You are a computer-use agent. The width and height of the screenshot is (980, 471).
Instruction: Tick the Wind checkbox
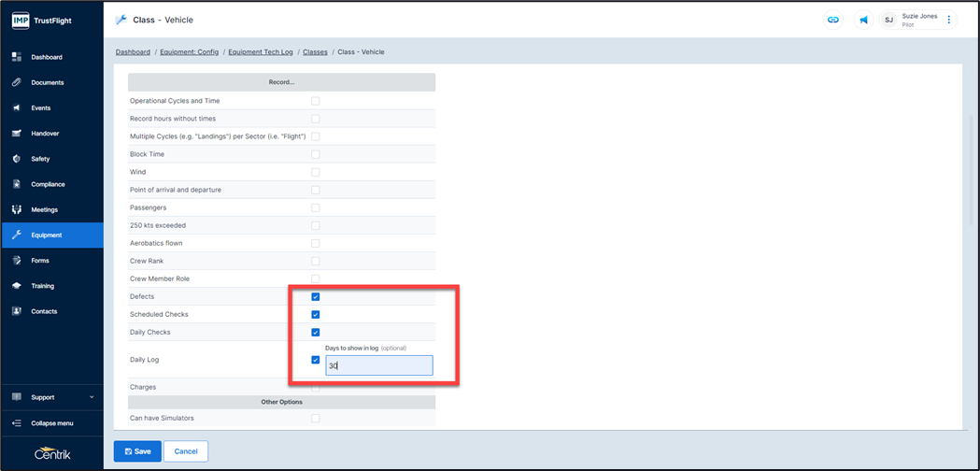pos(316,172)
